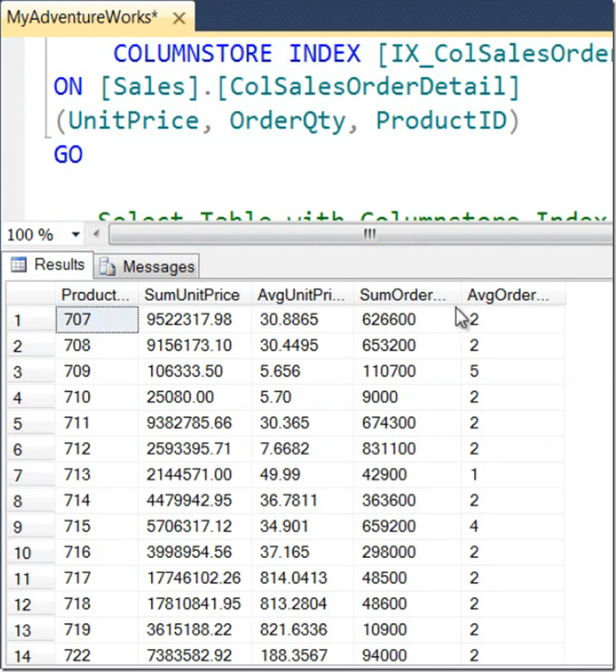This screenshot has height=672, width=616.
Task: Select cell 49.99
Action: pyautogui.click(x=303, y=475)
